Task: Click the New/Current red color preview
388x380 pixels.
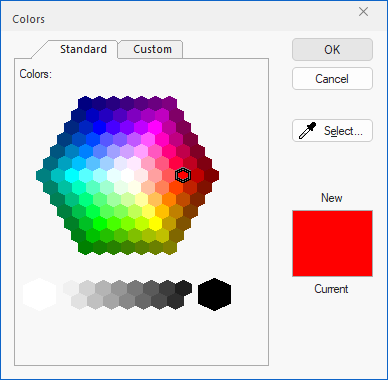Action: (332, 243)
